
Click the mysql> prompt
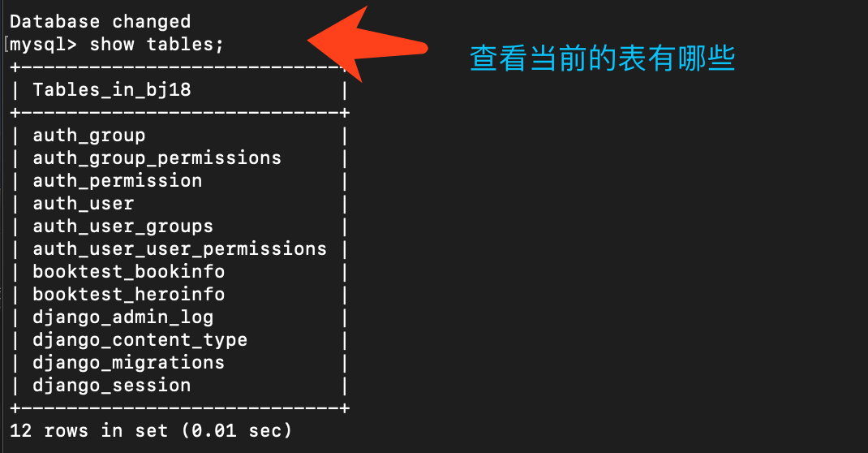click(x=43, y=45)
